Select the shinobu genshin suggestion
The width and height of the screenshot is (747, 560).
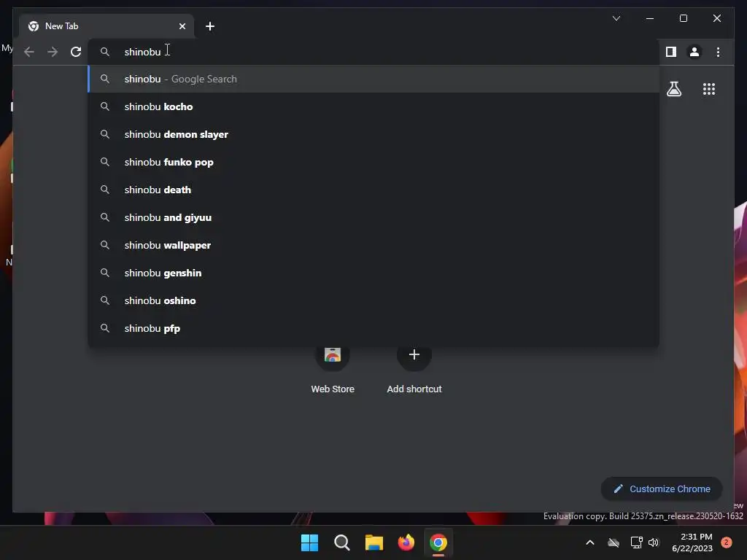[373, 273]
